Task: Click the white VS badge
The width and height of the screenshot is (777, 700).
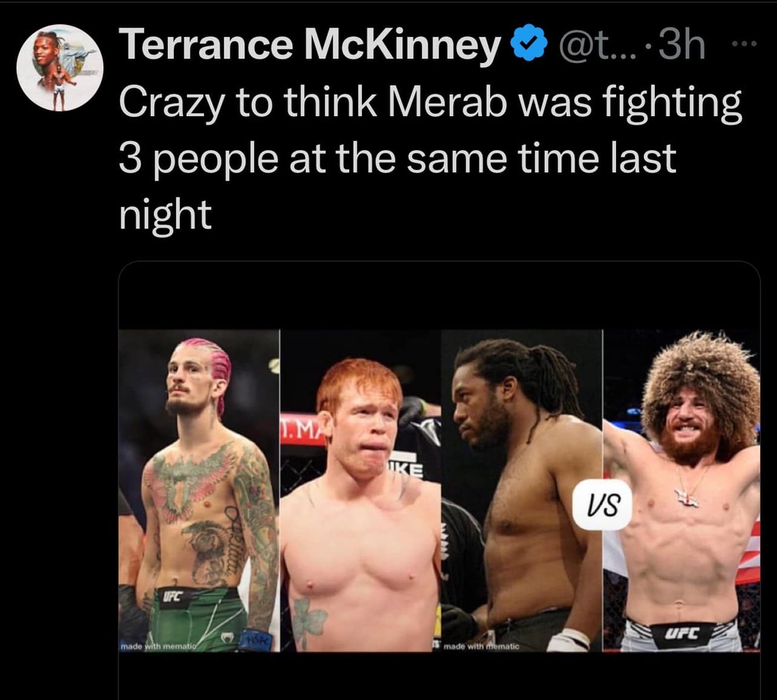Action: pyautogui.click(x=602, y=504)
